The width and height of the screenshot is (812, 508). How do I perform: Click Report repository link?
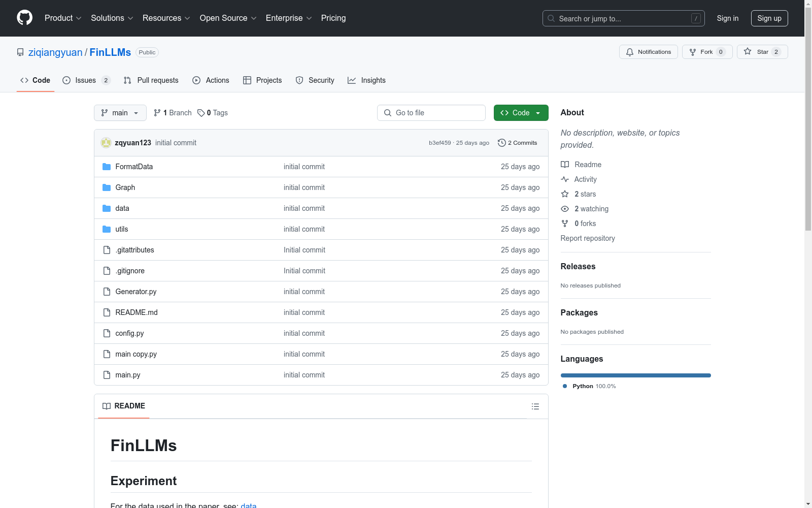tap(588, 238)
